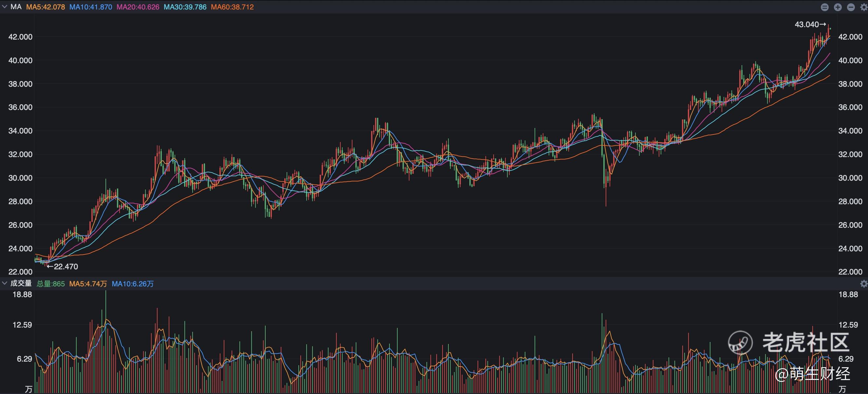868x394 pixels.
Task: Click the 43.040 high price marker
Action: [810, 25]
